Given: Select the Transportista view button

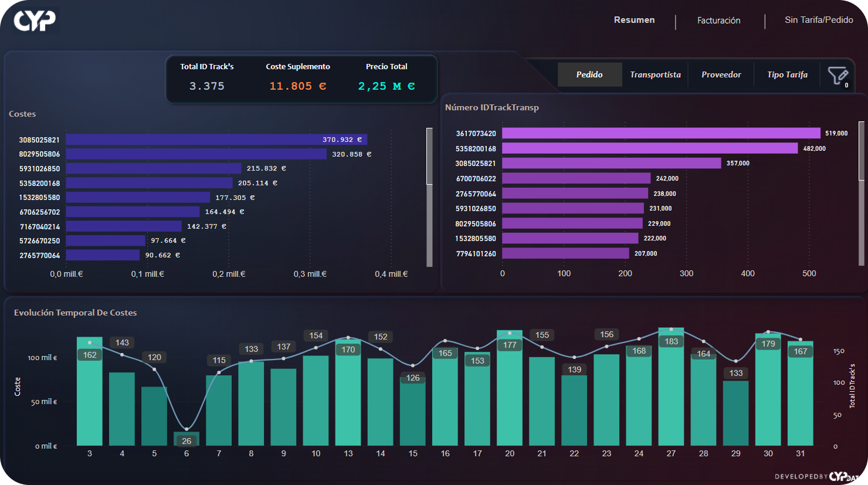Looking at the screenshot, I should tap(655, 74).
